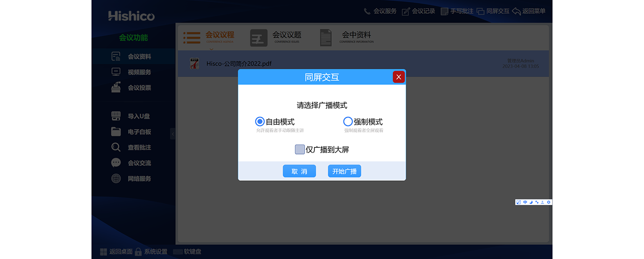Open the 会议投票 voting icon
This screenshot has height=259, width=644.
tap(116, 88)
